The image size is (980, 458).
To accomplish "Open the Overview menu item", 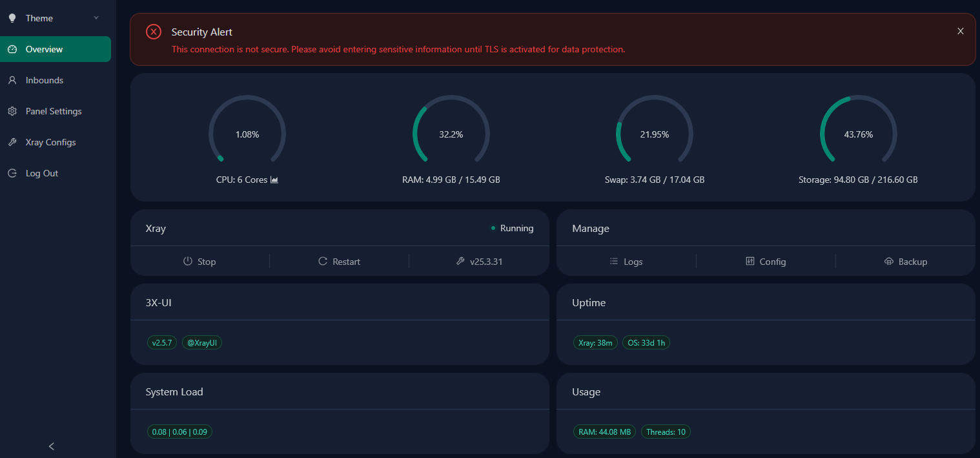I will coord(56,49).
